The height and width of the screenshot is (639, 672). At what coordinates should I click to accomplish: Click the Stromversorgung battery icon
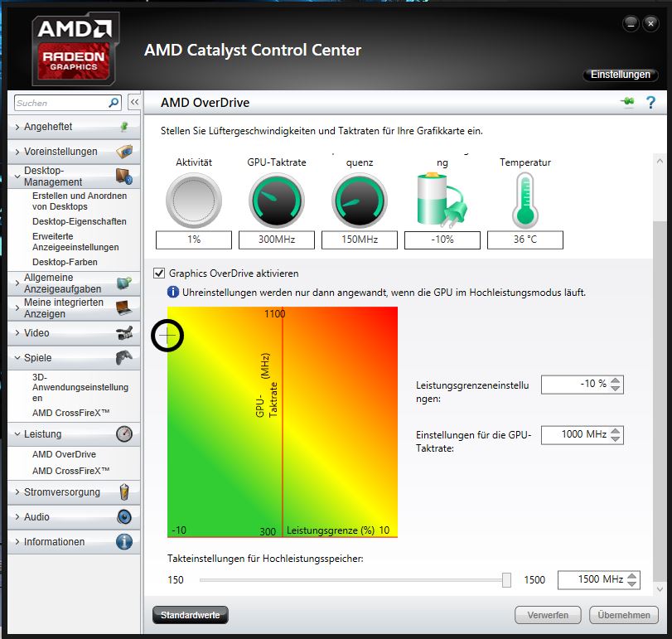pyautogui.click(x=124, y=492)
